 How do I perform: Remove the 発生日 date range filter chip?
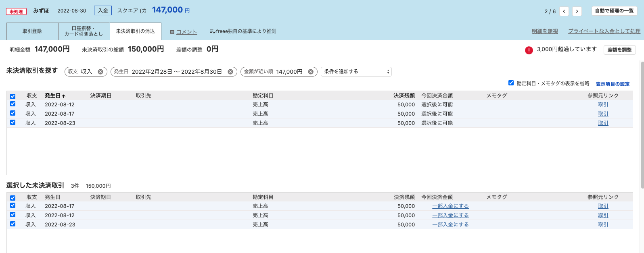pyautogui.click(x=230, y=72)
